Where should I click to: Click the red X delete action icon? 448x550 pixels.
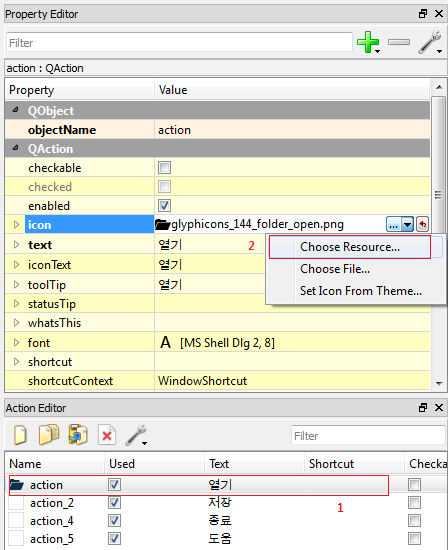(107, 435)
